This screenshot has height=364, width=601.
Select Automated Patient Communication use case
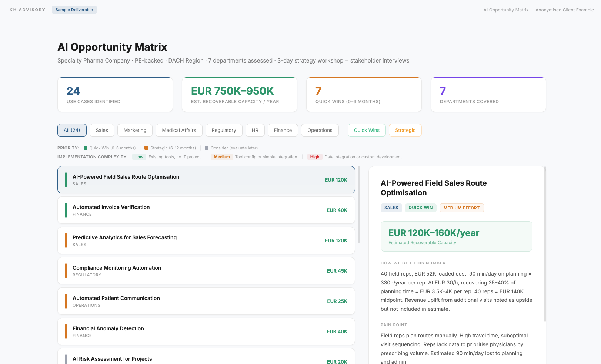pyautogui.click(x=206, y=301)
